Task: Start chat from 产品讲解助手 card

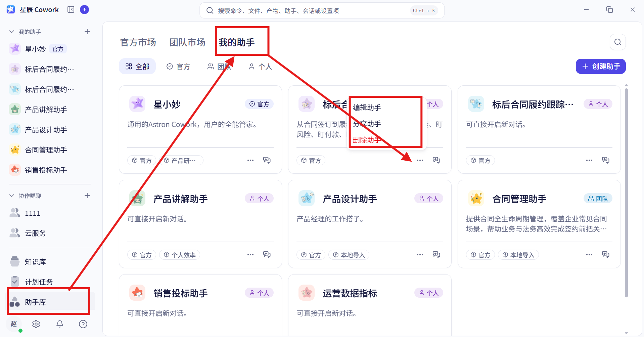Action: (267, 255)
